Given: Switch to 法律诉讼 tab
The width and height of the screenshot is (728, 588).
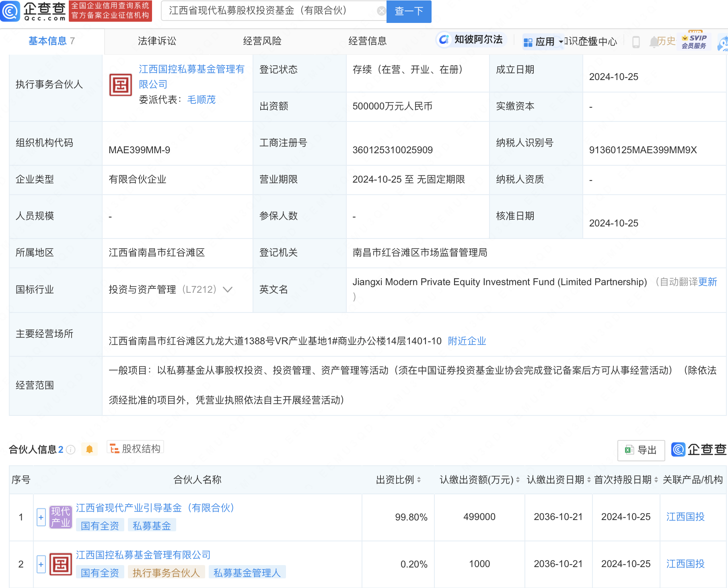Looking at the screenshot, I should tap(157, 41).
